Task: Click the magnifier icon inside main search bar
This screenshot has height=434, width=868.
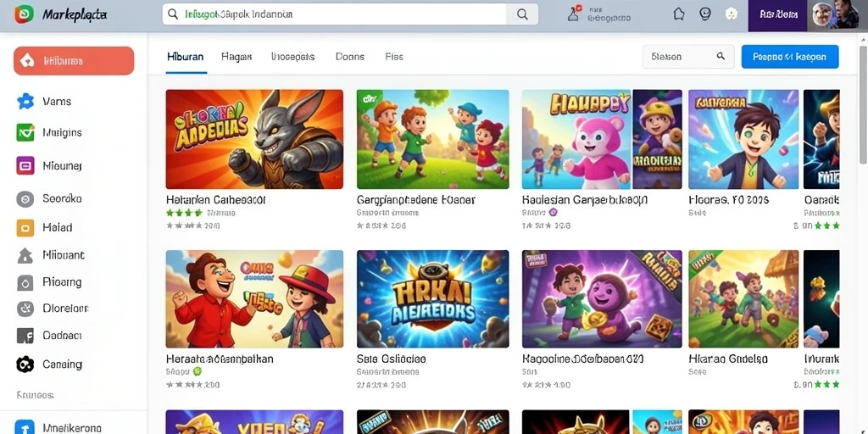Action: pos(173,14)
